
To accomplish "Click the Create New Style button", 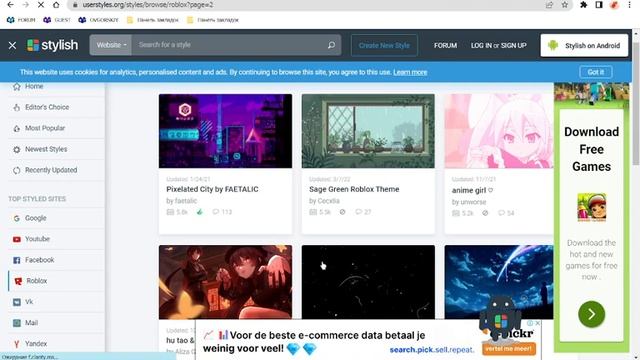I will click(384, 45).
